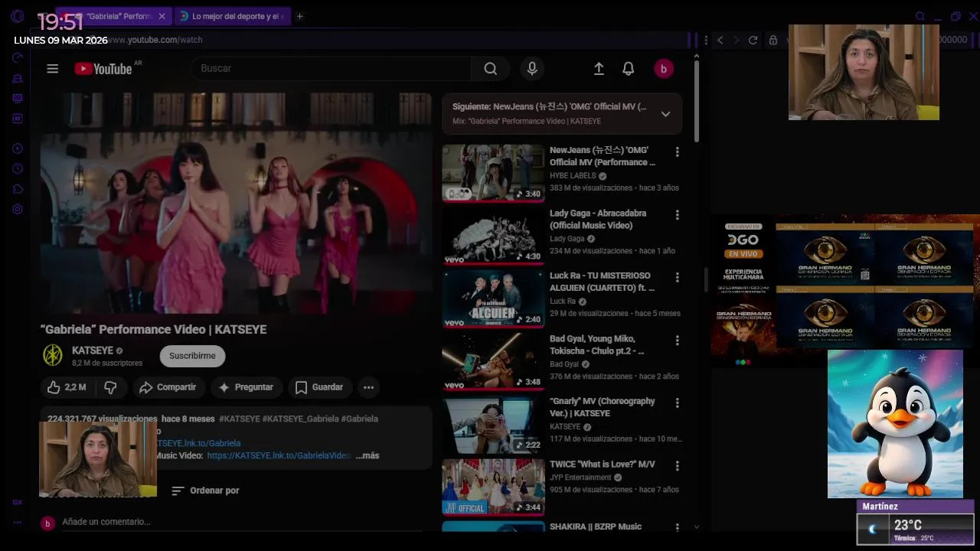Click the Opera GX logo in the corner
980x551 pixels.
click(x=18, y=16)
